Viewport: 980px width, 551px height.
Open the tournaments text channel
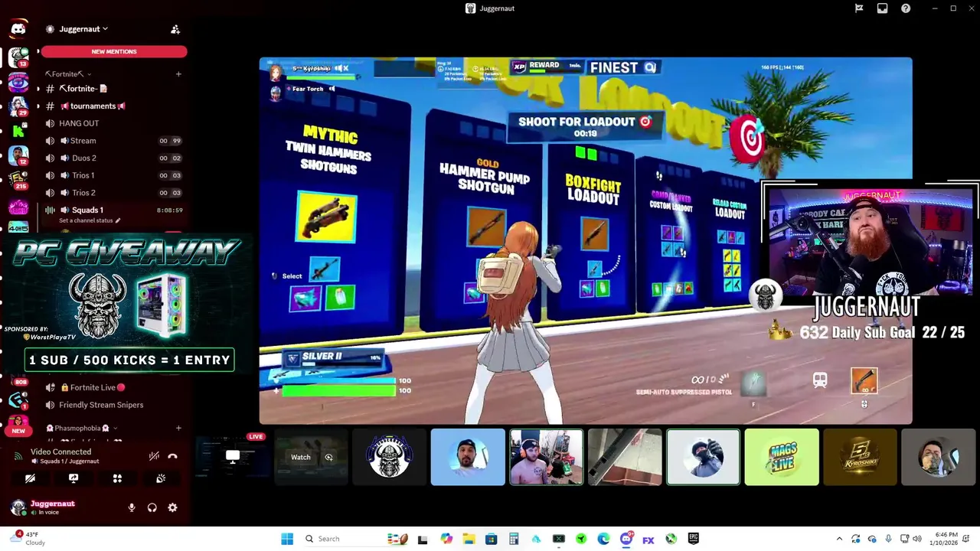pyautogui.click(x=113, y=106)
